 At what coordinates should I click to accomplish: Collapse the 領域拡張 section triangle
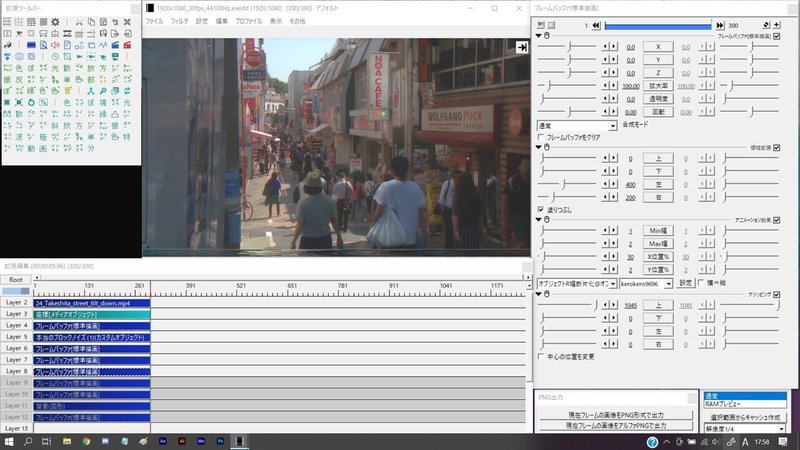coord(539,147)
